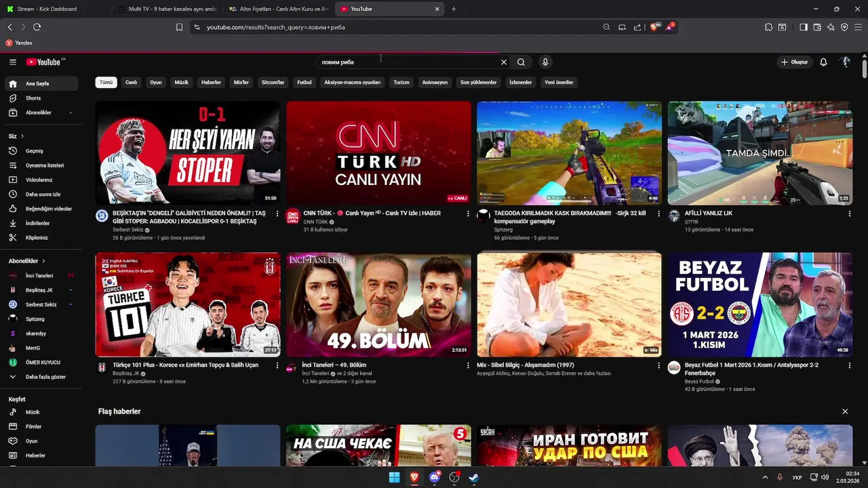Open options for TAEGODA gameplay video

pyautogui.click(x=658, y=213)
